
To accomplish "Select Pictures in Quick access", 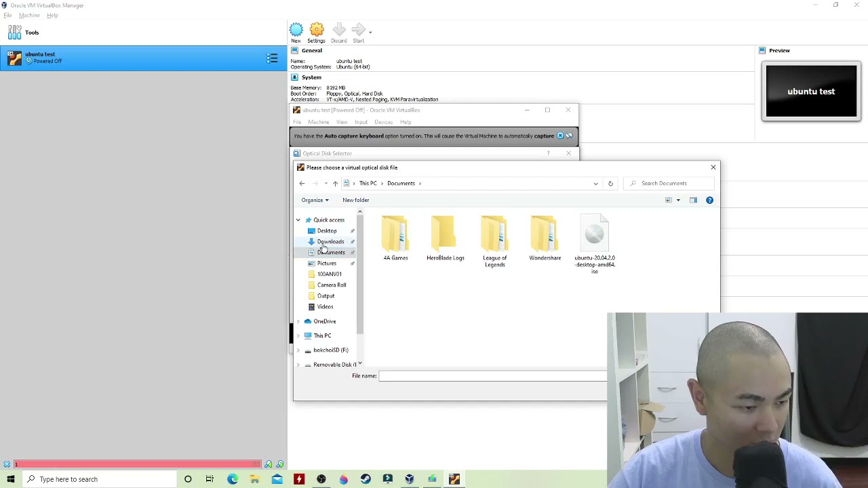I will point(327,263).
